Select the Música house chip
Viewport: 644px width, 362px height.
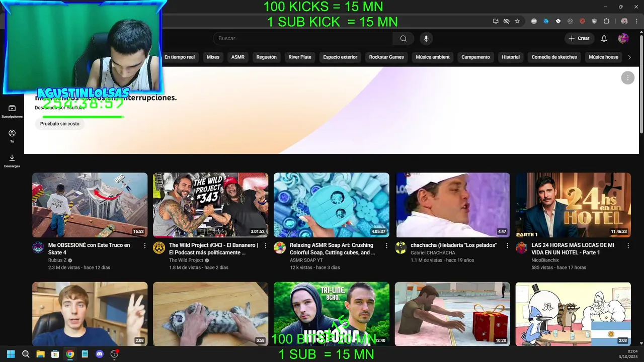coord(603,57)
